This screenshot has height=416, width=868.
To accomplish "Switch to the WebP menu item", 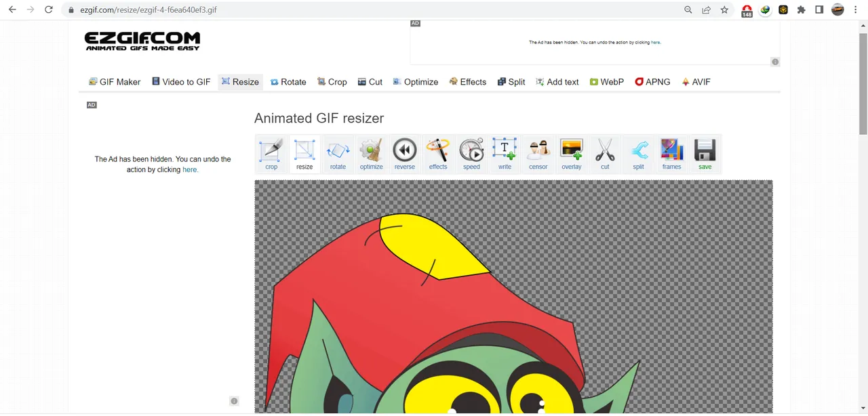I will [606, 82].
